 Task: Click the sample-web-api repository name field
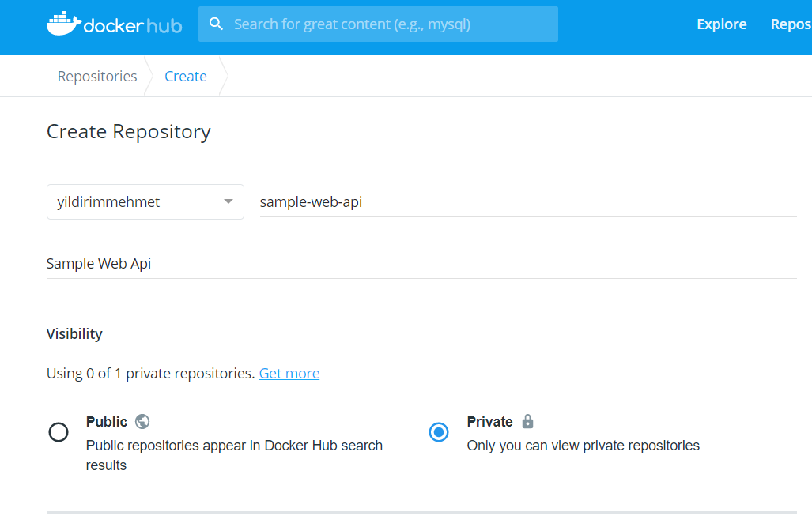point(528,201)
